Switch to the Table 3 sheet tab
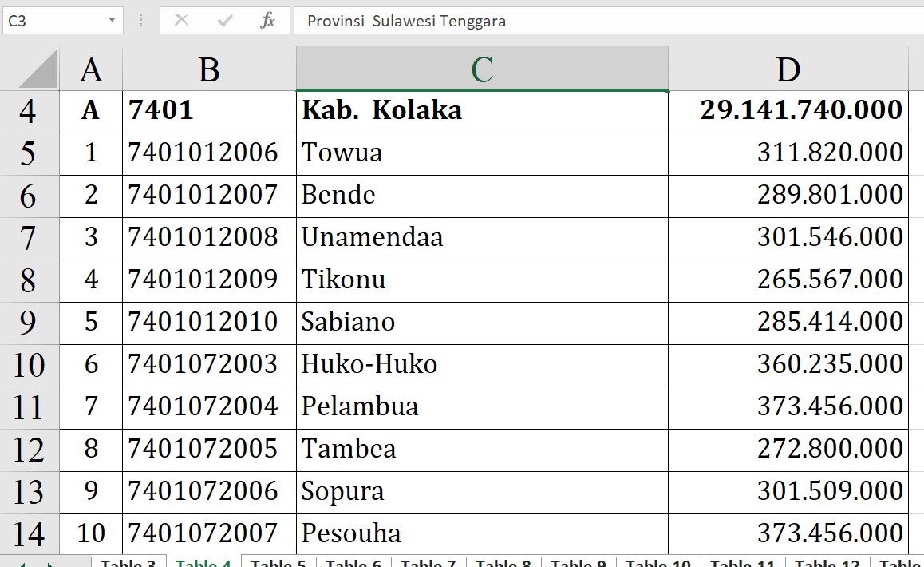 point(128,561)
